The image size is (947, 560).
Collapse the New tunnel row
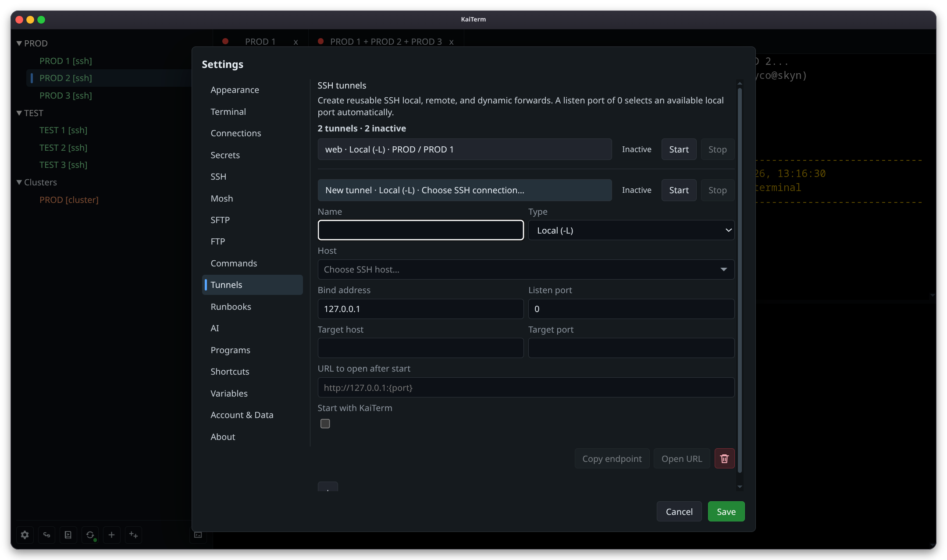point(465,190)
